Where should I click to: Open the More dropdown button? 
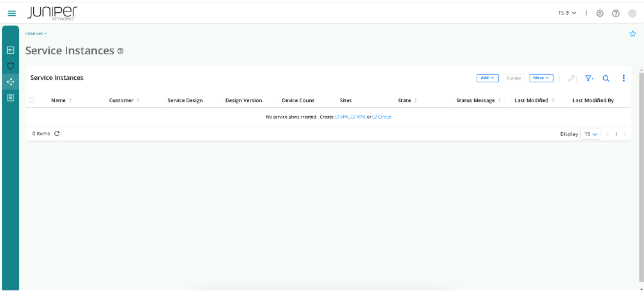(x=541, y=78)
